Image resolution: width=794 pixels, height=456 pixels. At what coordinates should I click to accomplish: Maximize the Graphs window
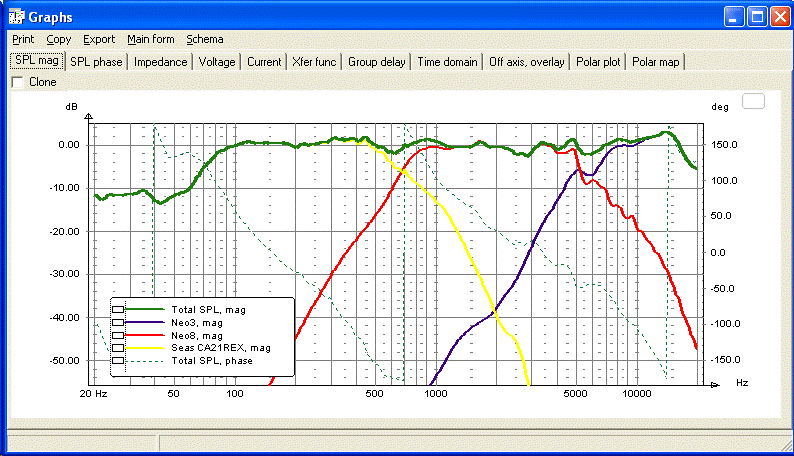(757, 17)
